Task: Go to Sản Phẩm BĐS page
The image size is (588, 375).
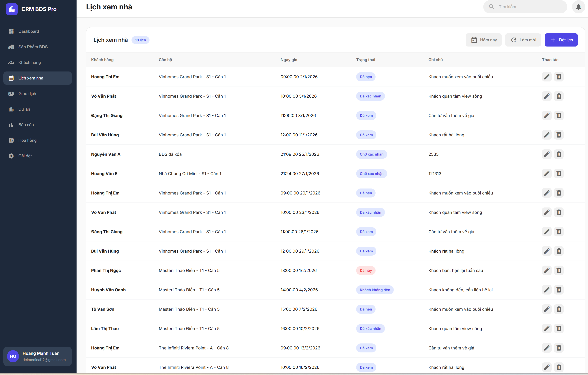Action: pos(33,47)
